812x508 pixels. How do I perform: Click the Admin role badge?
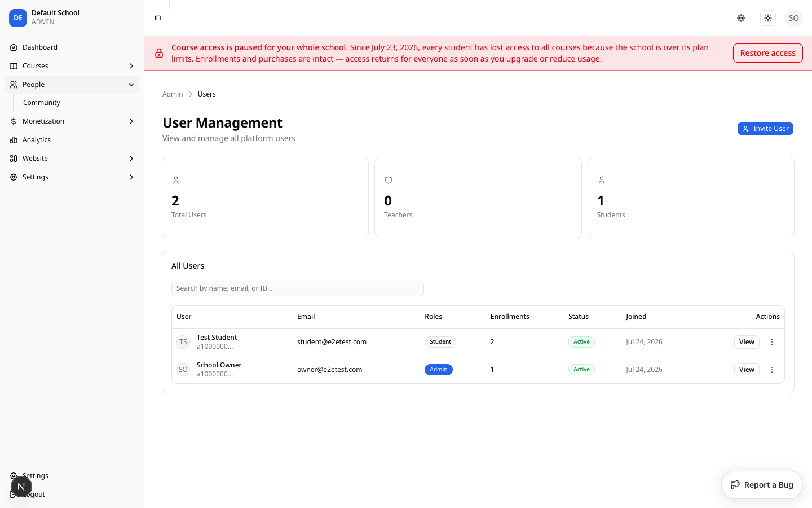[439, 370]
